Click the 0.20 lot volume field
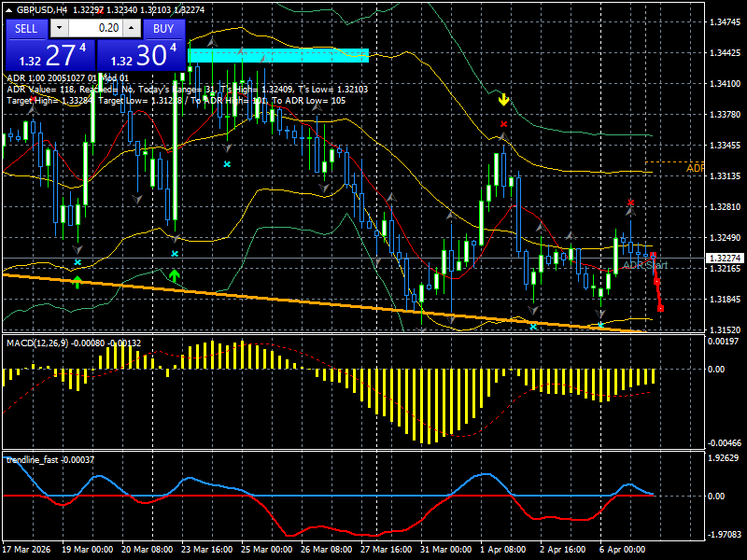This screenshot has width=747, height=560. (95, 28)
